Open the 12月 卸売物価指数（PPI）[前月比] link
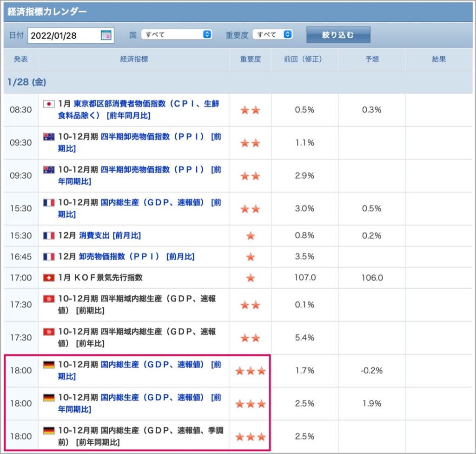This screenshot has height=454, width=476. (x=137, y=257)
